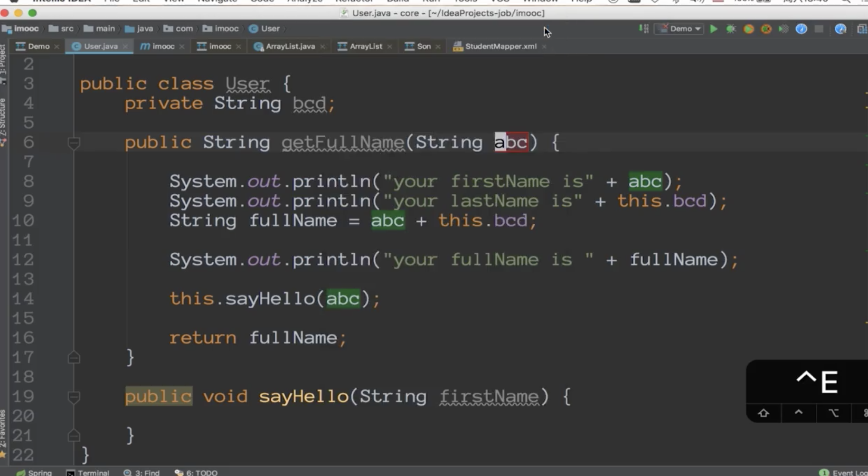This screenshot has width=868, height=476.
Task: Open the 6: TODO tool window
Action: [x=196, y=472]
